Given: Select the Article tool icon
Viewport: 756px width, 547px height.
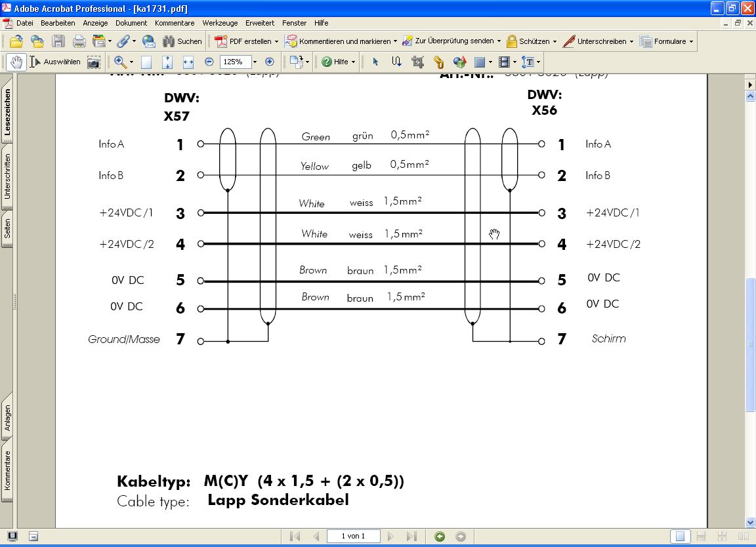Looking at the screenshot, I should (x=396, y=62).
